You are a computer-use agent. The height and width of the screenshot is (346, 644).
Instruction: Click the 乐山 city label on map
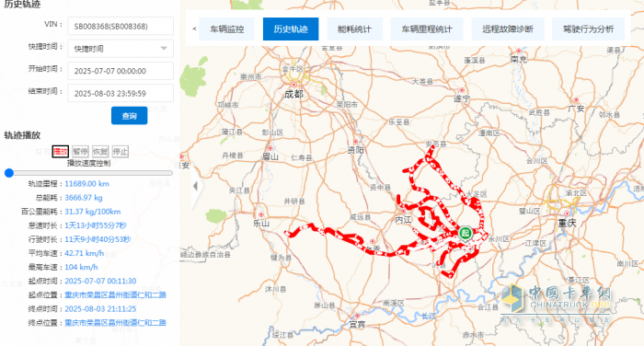261,224
